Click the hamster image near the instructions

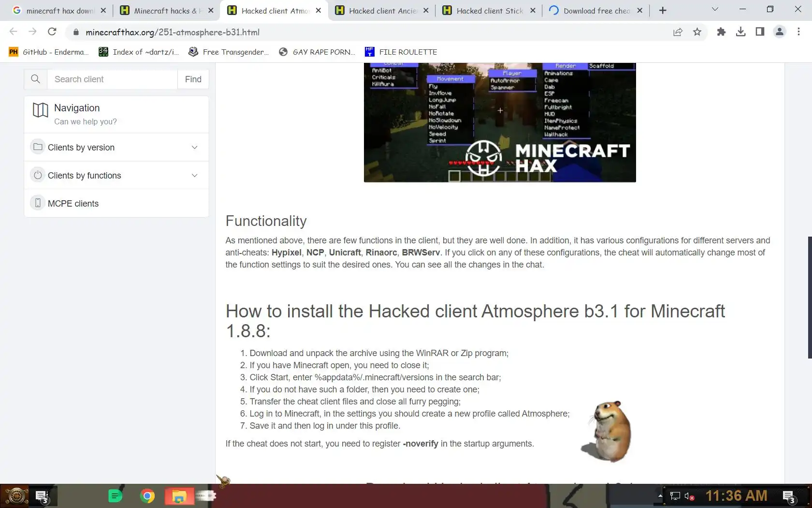pos(607,431)
